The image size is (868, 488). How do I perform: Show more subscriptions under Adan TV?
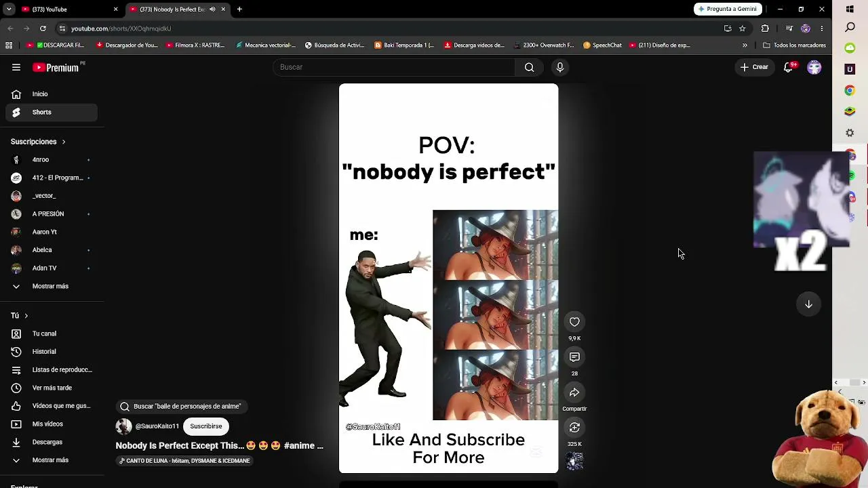tap(52, 286)
